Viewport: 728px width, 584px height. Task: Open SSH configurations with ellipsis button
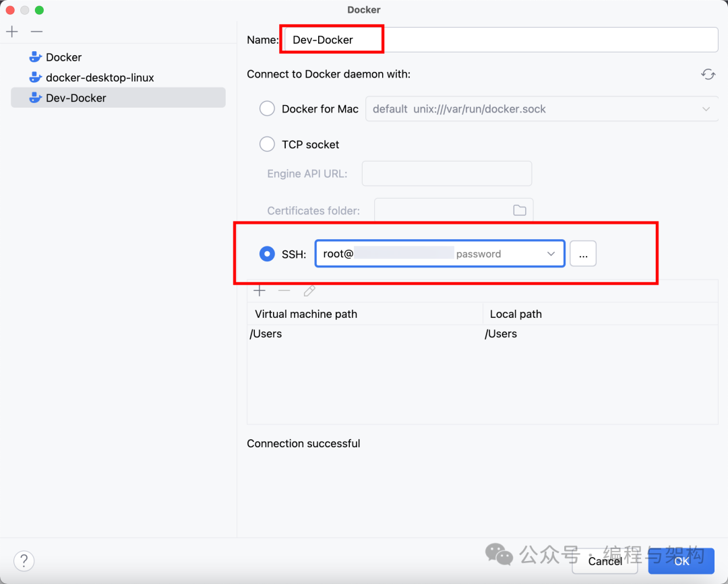tap(583, 254)
